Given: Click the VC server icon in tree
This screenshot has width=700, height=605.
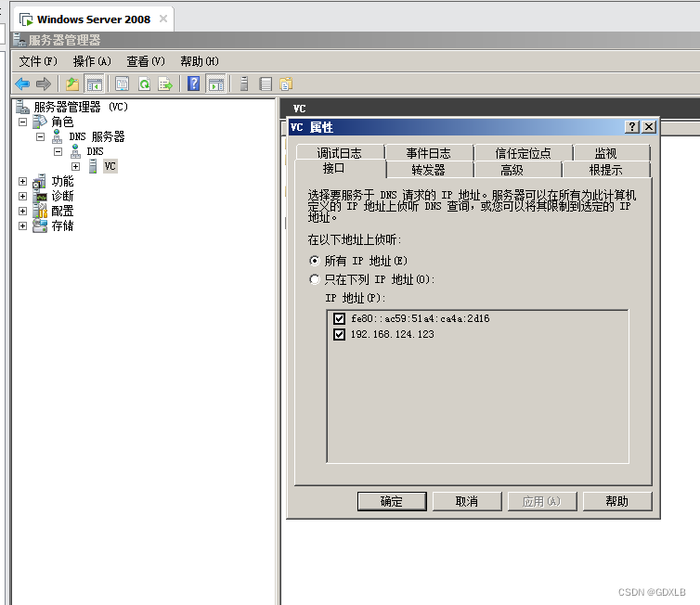Looking at the screenshot, I should tap(93, 166).
